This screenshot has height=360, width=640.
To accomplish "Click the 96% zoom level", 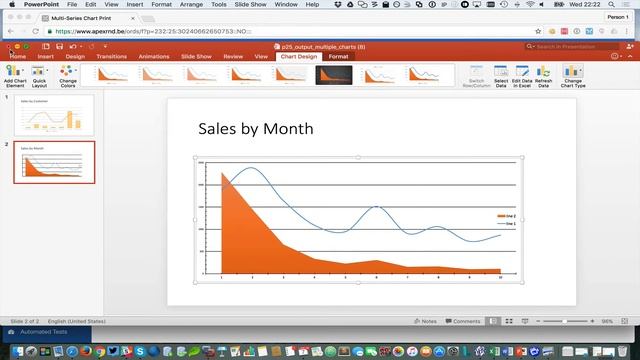I will click(607, 321).
